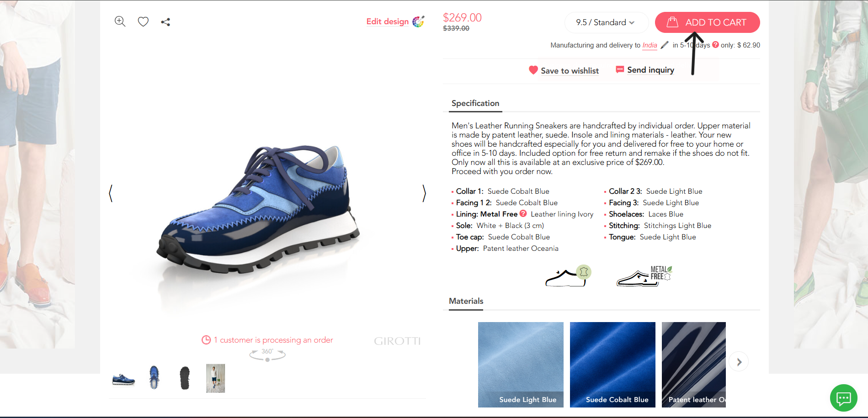Viewport: 868px width, 418px height.
Task: Save to wishlist with heart
Action: (564, 70)
